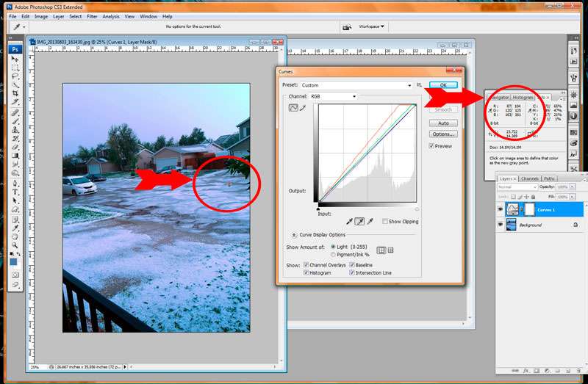This screenshot has height=384, width=588.
Task: Open the Analysis menu
Action: point(111,16)
